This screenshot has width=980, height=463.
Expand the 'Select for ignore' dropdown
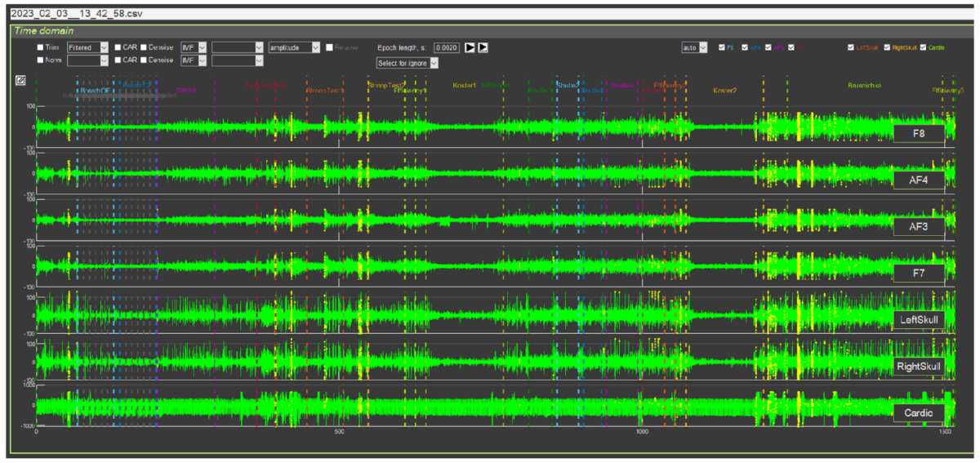coord(408,63)
